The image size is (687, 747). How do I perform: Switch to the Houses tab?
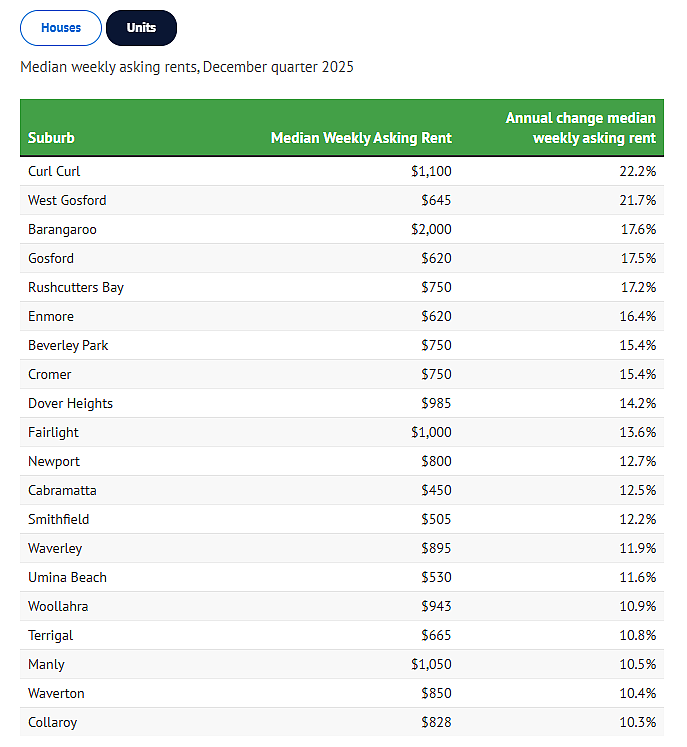[61, 28]
